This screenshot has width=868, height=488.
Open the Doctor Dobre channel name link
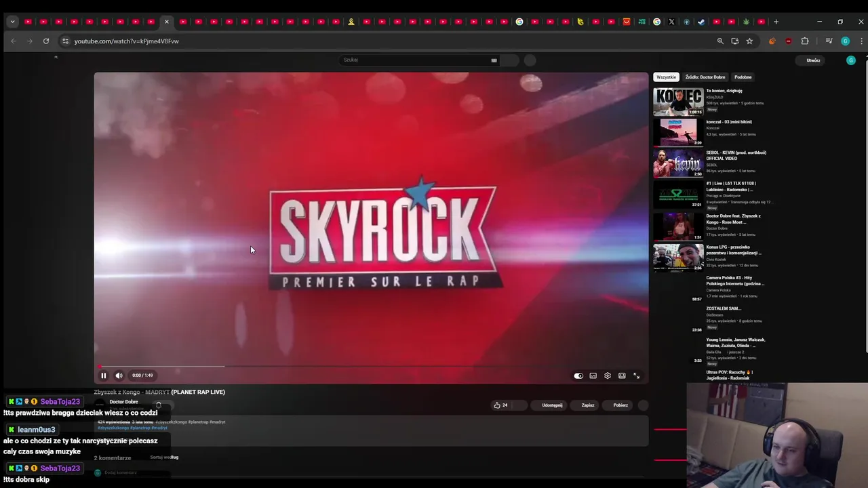[123, 402]
